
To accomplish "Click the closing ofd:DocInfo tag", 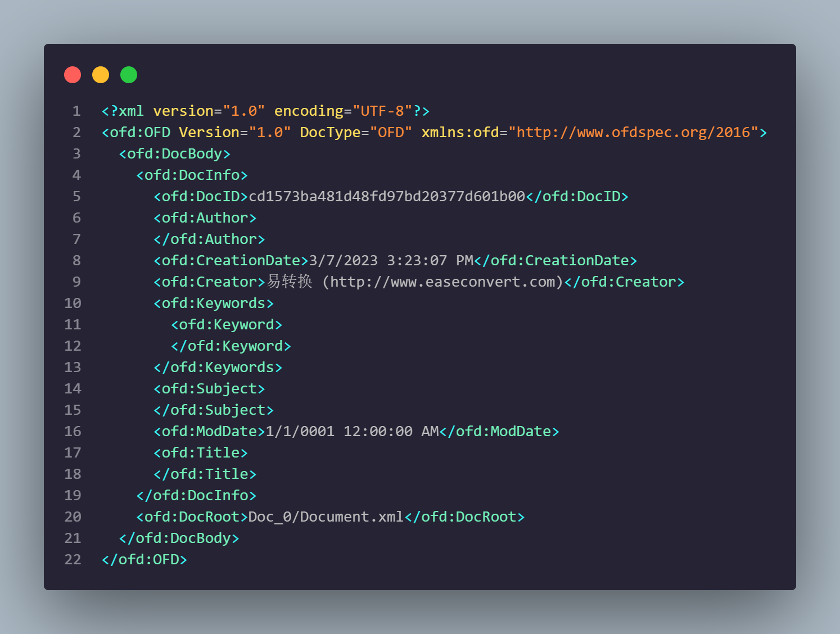I will [196, 496].
